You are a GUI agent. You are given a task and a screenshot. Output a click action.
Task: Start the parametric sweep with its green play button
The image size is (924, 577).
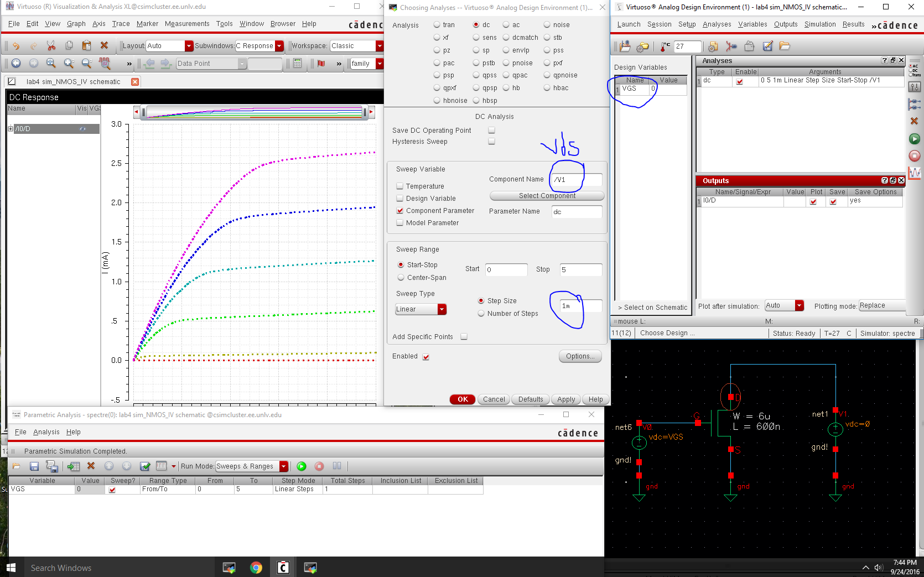(302, 466)
